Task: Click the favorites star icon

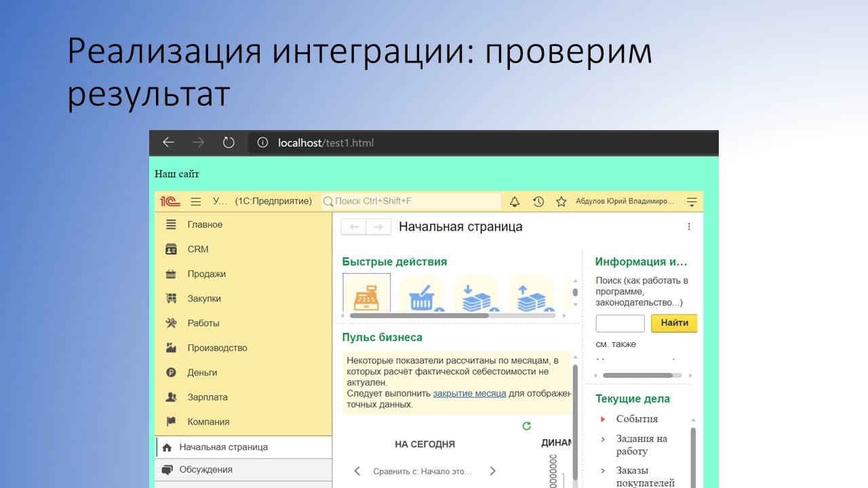Action: point(561,201)
